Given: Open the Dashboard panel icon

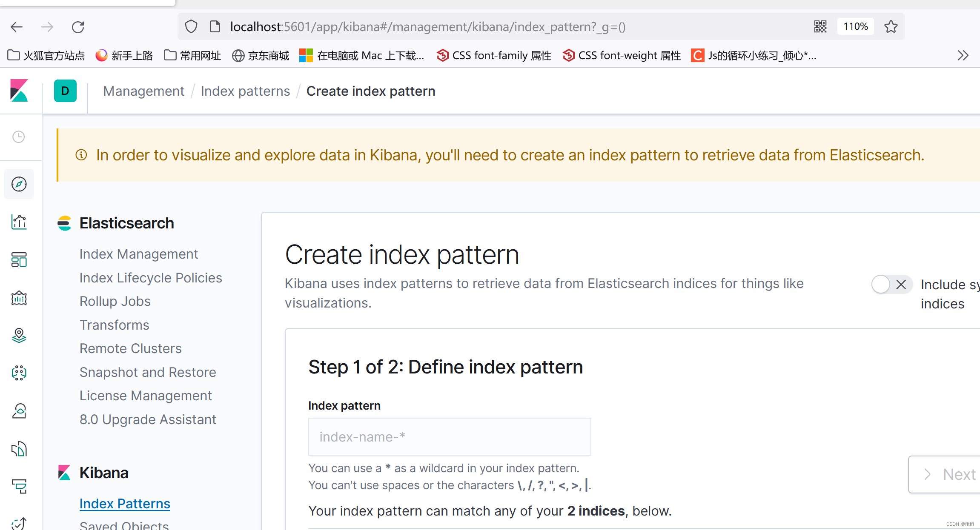Looking at the screenshot, I should point(19,259).
